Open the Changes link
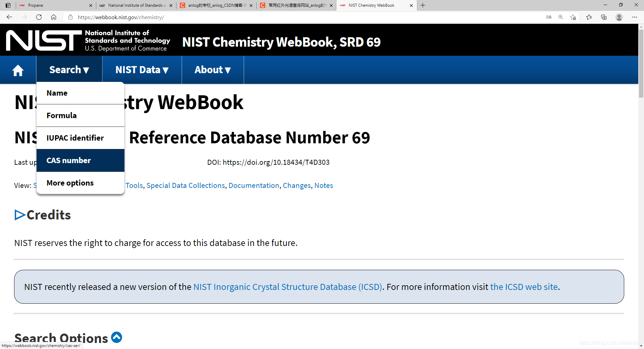Screen dimensions: 644x349 (x=297, y=186)
